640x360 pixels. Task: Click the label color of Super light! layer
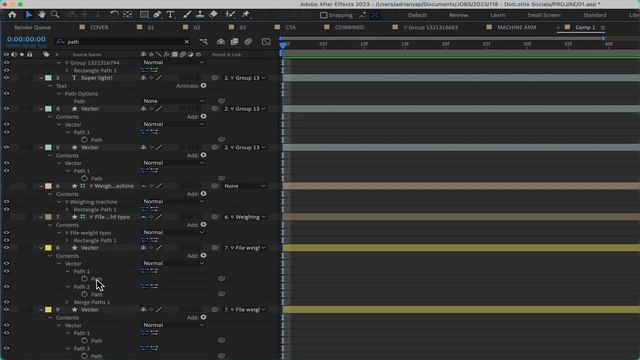pos(48,78)
